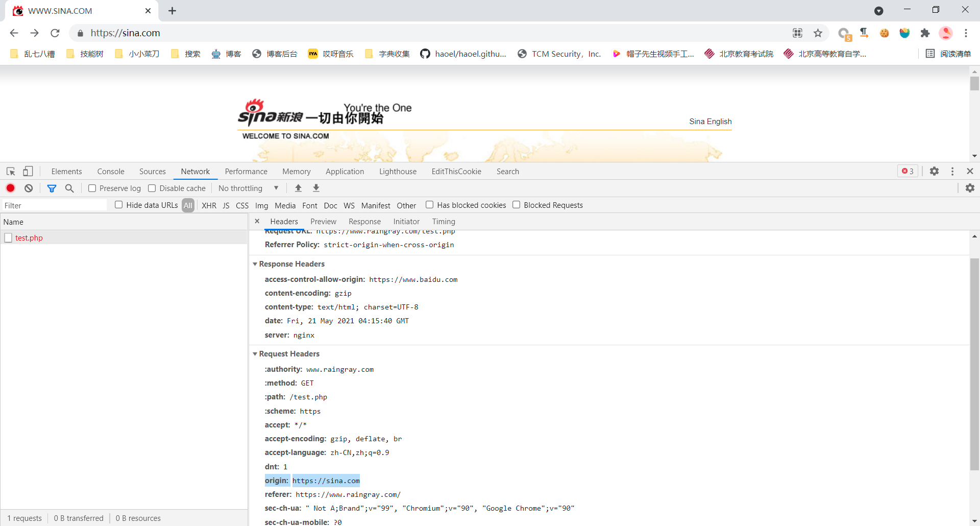Viewport: 980px width, 526px height.
Task: Stop recording the network log
Action: [10, 188]
